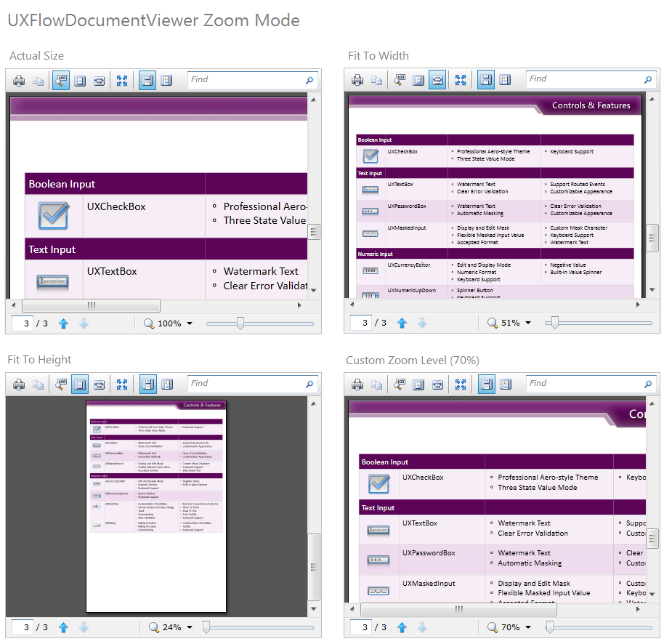Open full screen from the Fit To Width viewer
This screenshot has width=664, height=644.
[461, 80]
